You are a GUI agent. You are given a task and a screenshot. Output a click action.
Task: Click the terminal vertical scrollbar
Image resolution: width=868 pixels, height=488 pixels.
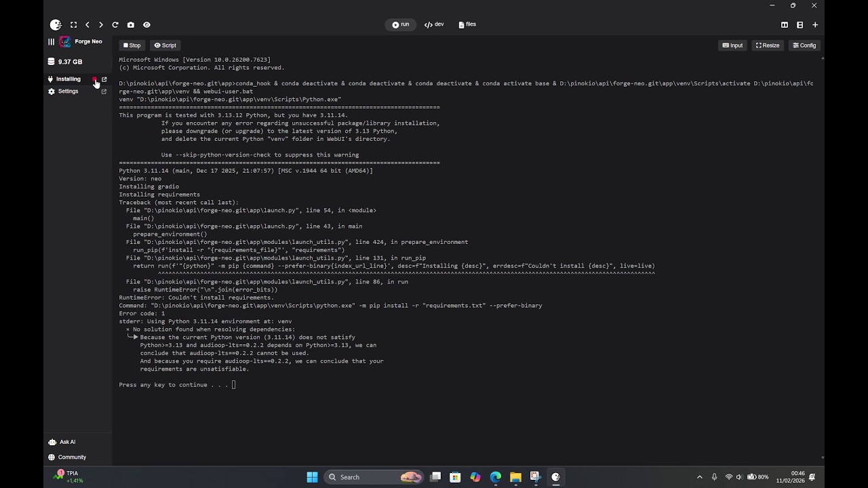(823, 258)
